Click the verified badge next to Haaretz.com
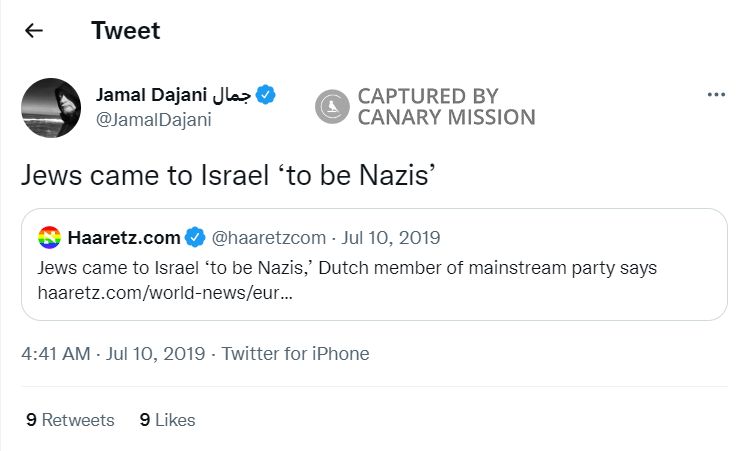The height and width of the screenshot is (451, 745). pos(194,238)
